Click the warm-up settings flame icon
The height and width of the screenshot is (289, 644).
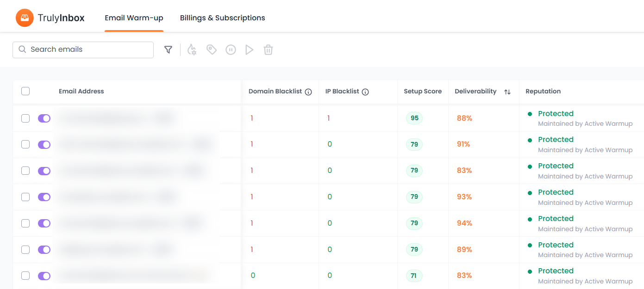pyautogui.click(x=192, y=49)
